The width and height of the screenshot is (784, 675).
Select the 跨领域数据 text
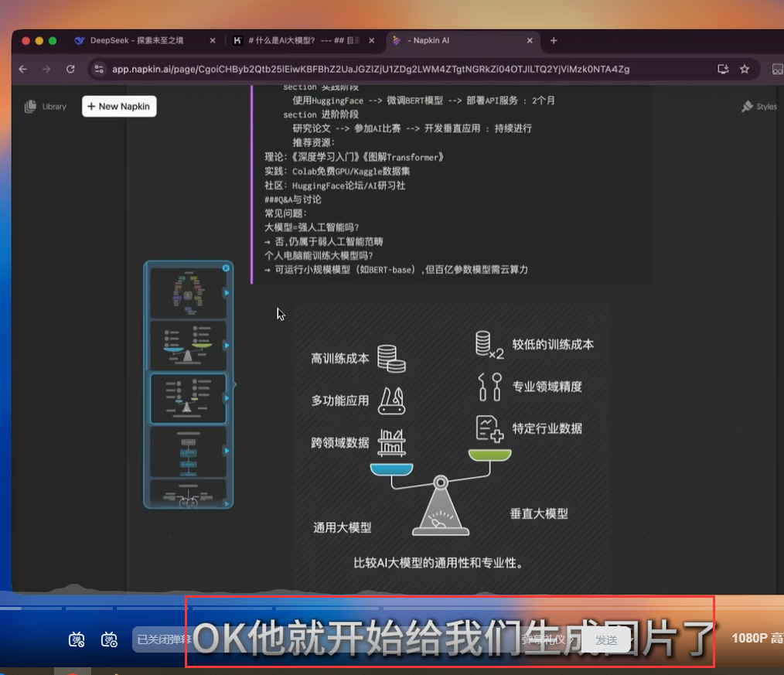pos(340,442)
